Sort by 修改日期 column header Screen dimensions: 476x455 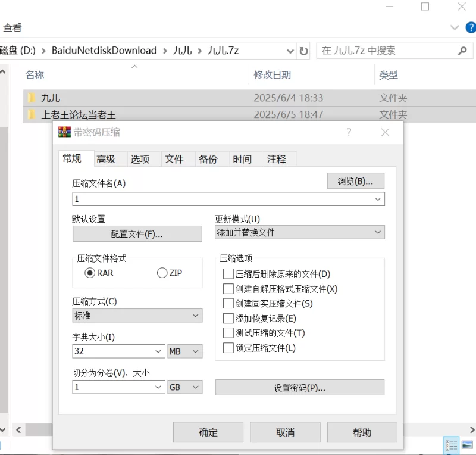pos(273,75)
